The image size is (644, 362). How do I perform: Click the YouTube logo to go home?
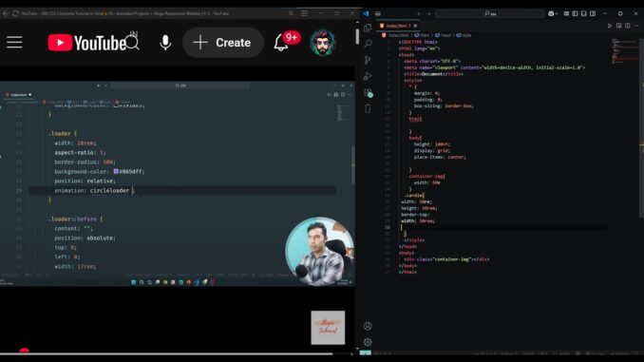[x=86, y=43]
